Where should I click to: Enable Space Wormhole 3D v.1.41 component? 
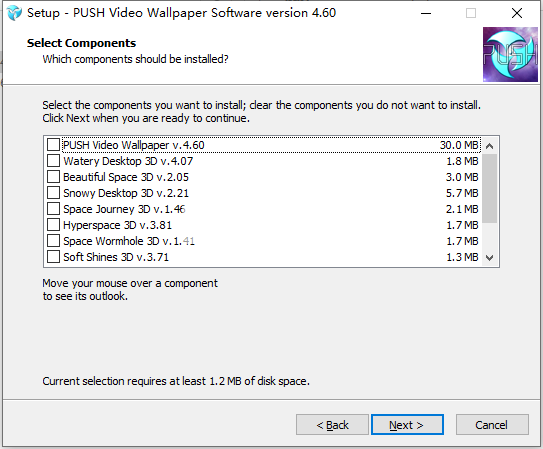(53, 241)
